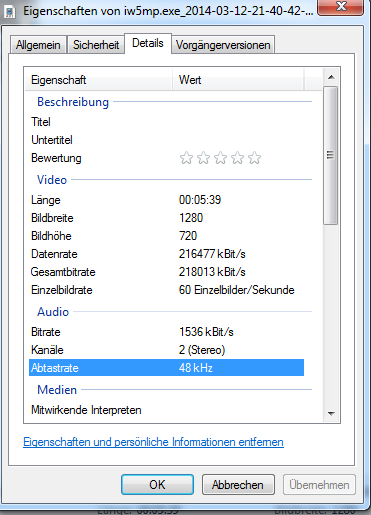Select the Bewertung property label
Viewport: 371px width, 515px height.
point(56,158)
